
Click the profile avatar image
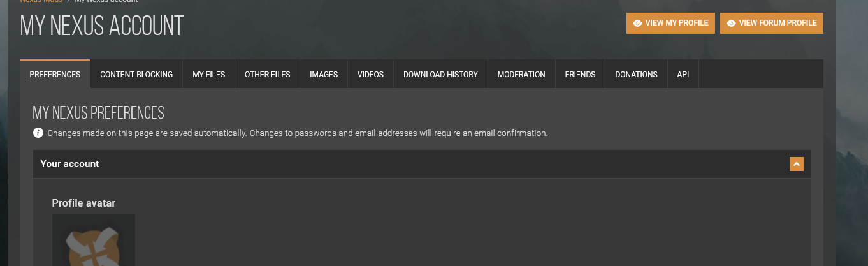pos(94,240)
